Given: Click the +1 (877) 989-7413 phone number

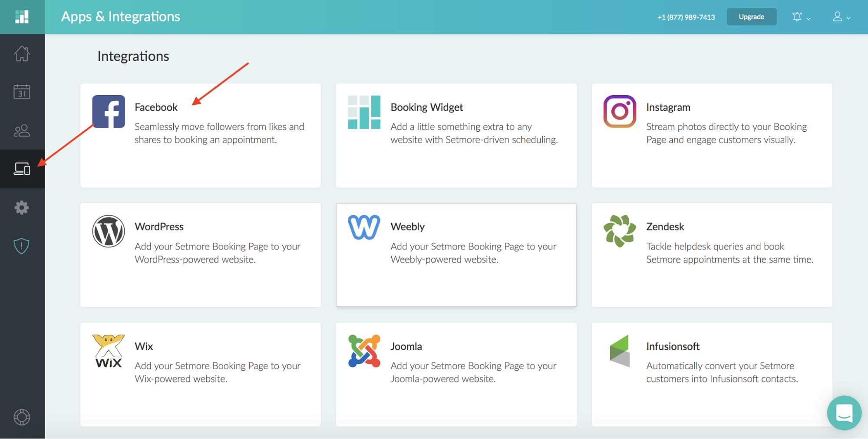Looking at the screenshot, I should pyautogui.click(x=686, y=17).
